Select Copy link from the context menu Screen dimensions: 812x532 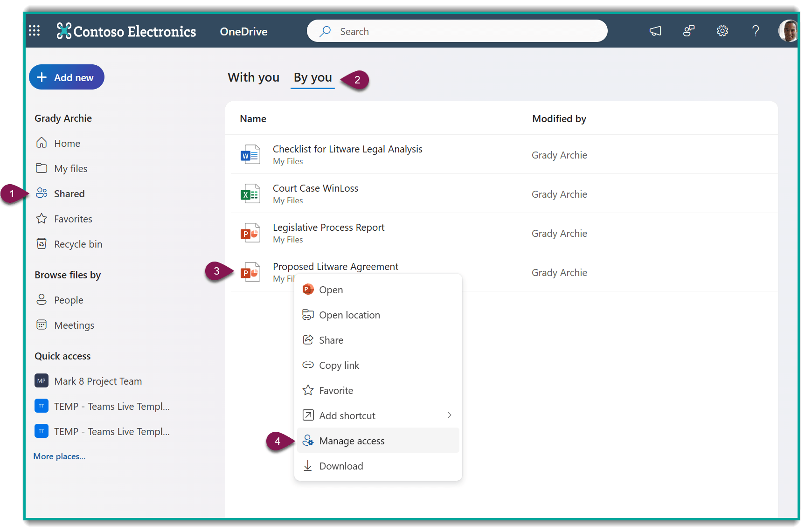[x=339, y=365]
